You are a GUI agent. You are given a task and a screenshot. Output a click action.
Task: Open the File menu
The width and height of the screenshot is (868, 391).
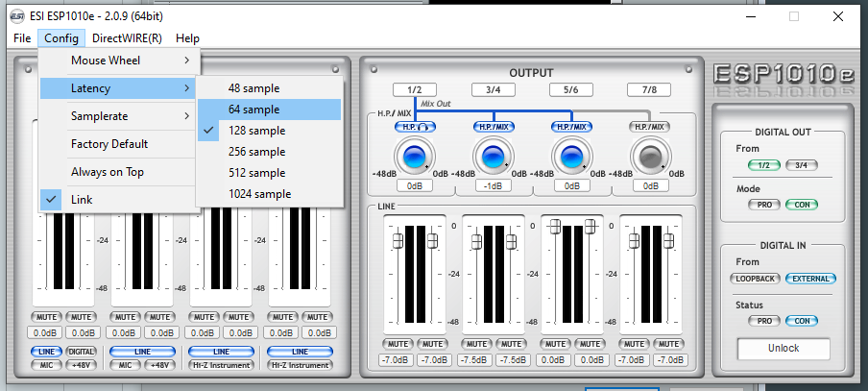(21, 38)
